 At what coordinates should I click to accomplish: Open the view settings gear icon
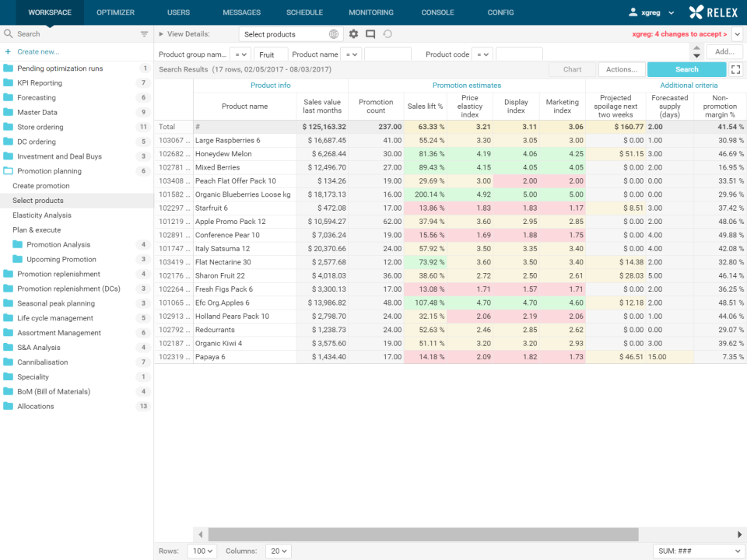(354, 34)
